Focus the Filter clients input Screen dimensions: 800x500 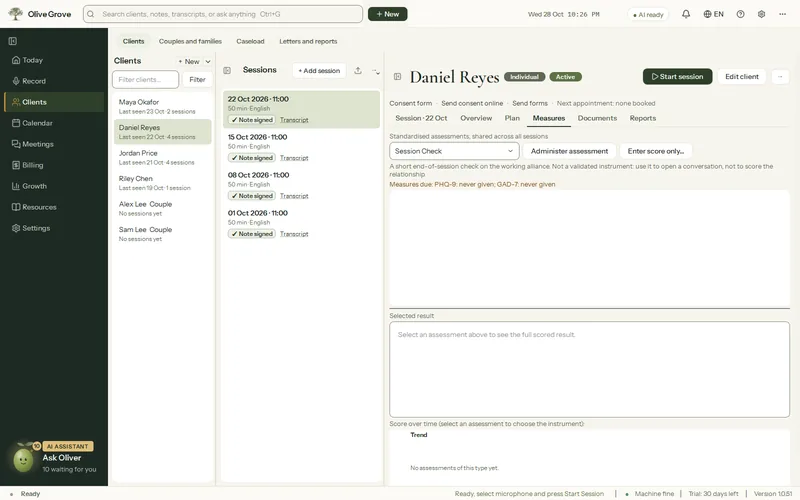click(x=145, y=80)
